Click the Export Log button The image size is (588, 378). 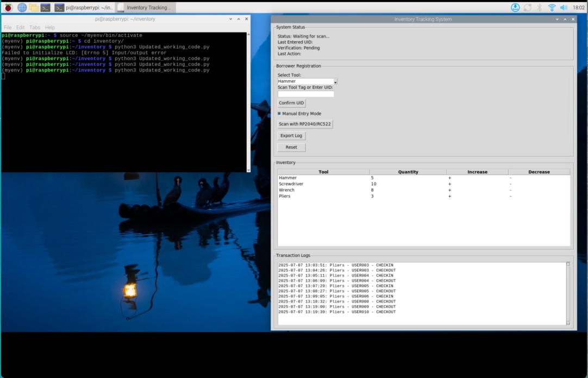[x=291, y=136]
